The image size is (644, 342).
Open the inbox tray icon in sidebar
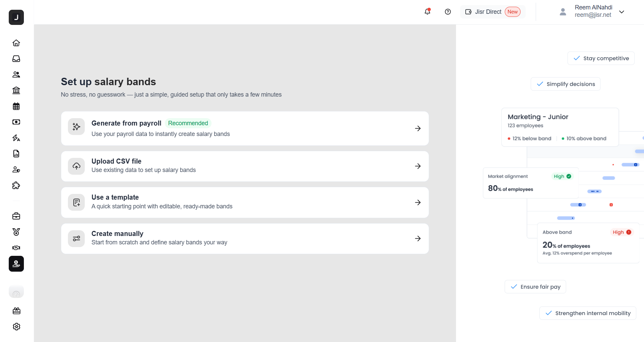click(x=16, y=59)
